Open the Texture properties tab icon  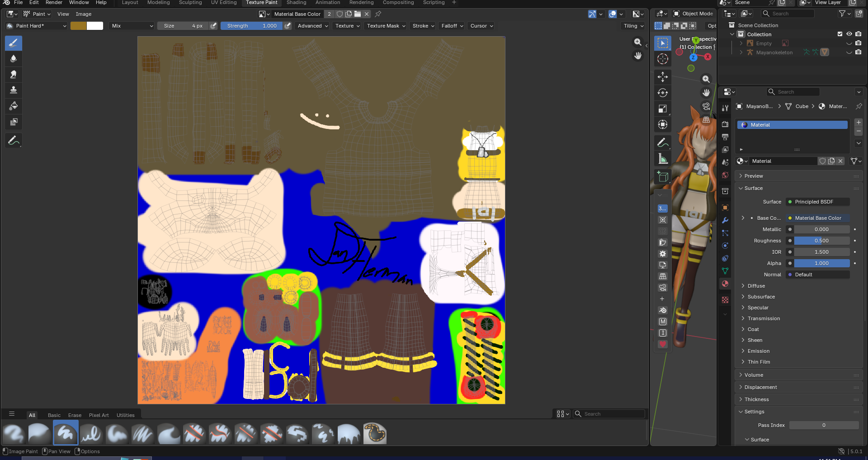point(725,300)
